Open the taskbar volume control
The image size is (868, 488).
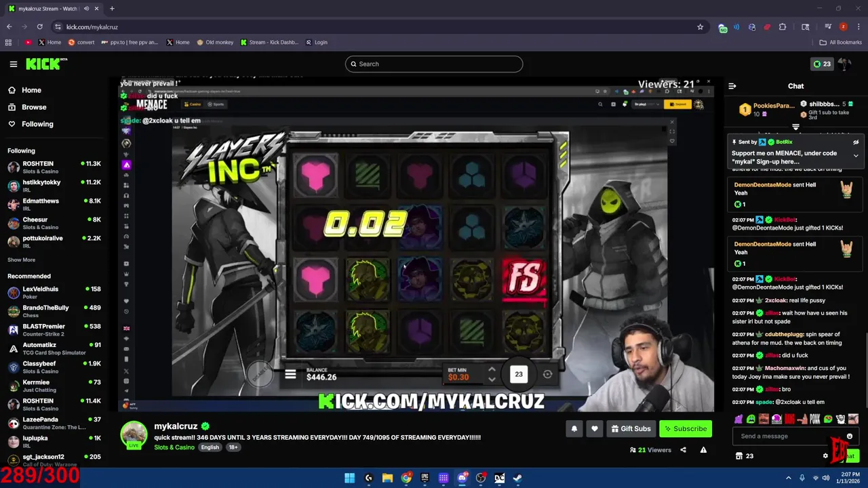click(826, 478)
